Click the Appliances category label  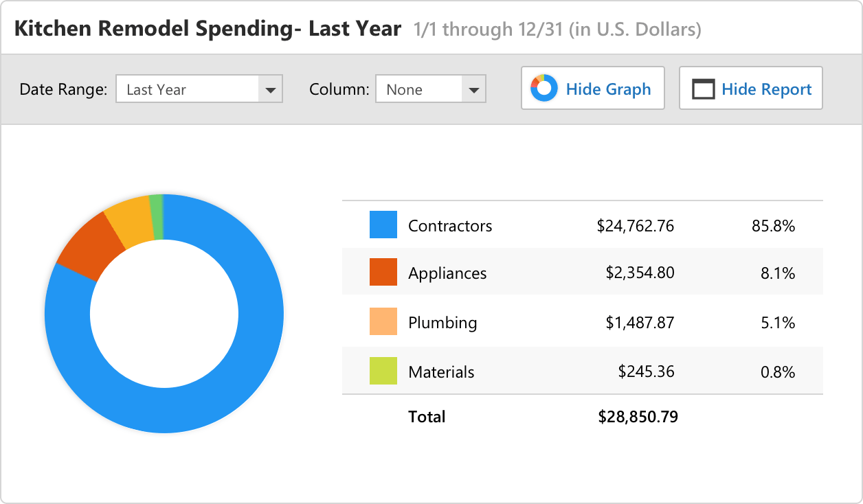click(447, 273)
